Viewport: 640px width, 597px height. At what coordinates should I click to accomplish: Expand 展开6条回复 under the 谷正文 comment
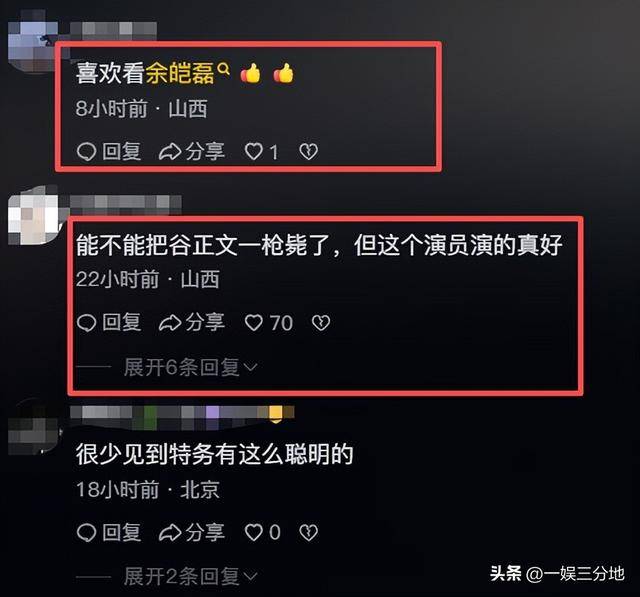click(x=191, y=367)
